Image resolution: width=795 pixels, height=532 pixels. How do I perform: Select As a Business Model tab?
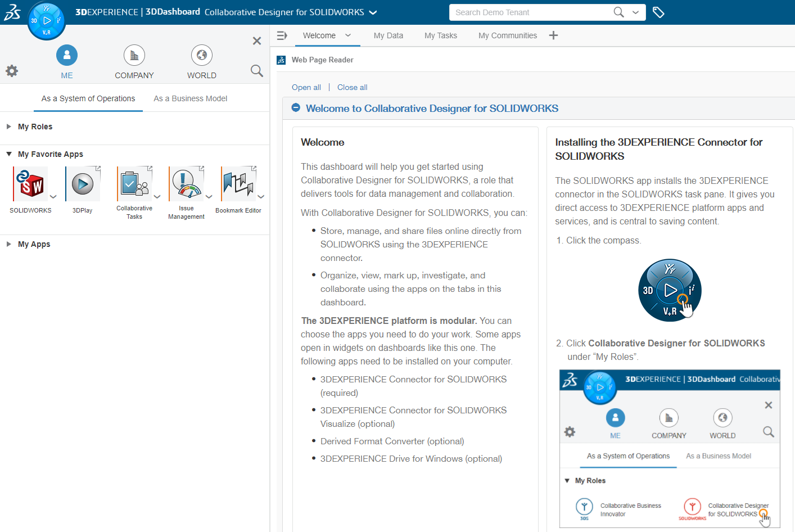click(x=190, y=98)
